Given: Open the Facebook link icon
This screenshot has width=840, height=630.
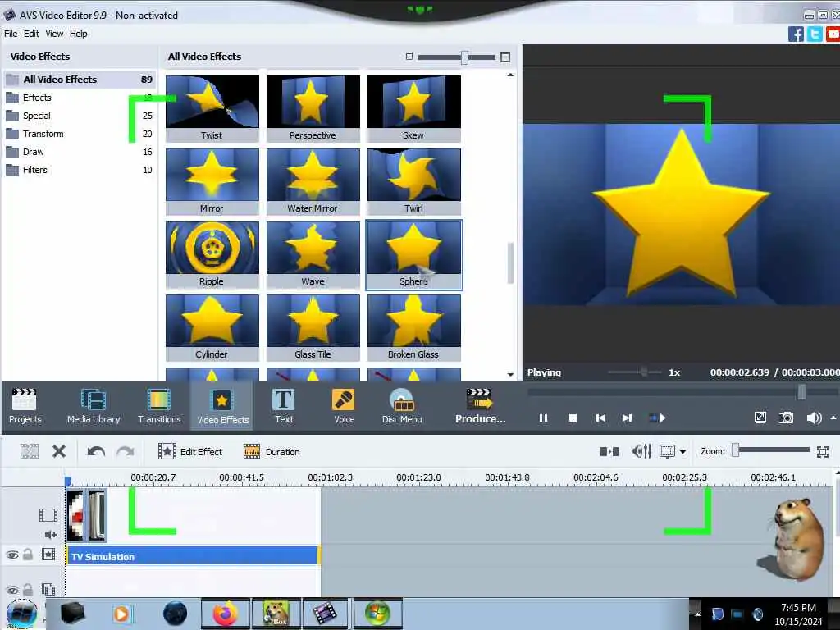Looking at the screenshot, I should tap(796, 34).
